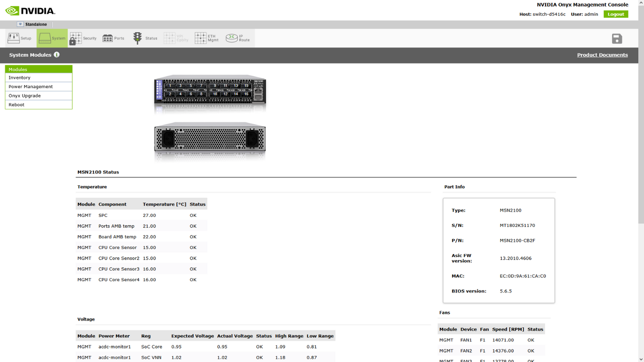Click CPU Core Sensor4 in the table
The image size is (644, 362).
119,280
